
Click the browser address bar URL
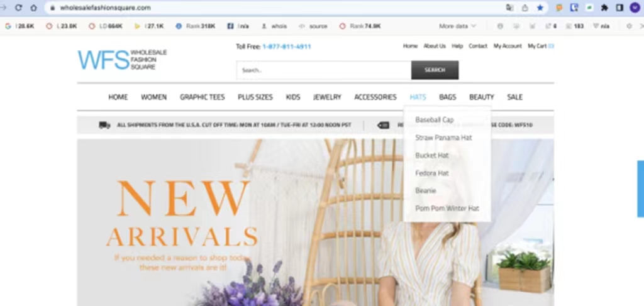coord(105,8)
